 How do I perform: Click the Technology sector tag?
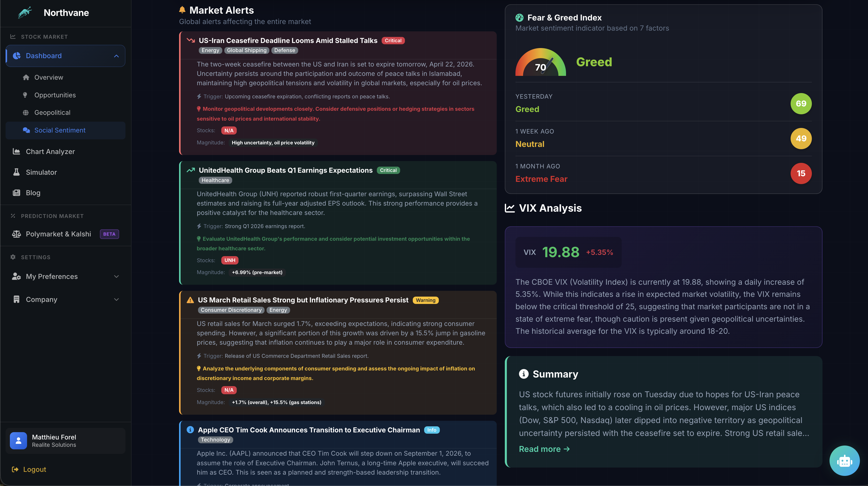pyautogui.click(x=215, y=439)
